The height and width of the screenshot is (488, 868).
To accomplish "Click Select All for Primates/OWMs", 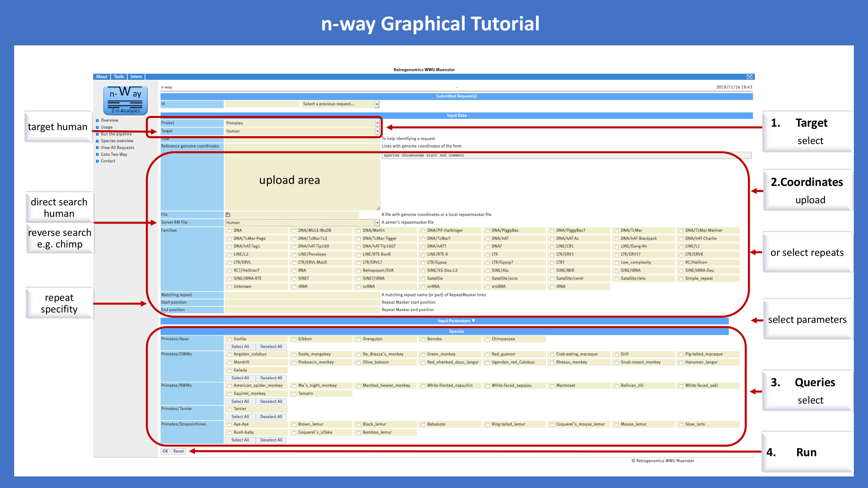I will click(x=240, y=378).
